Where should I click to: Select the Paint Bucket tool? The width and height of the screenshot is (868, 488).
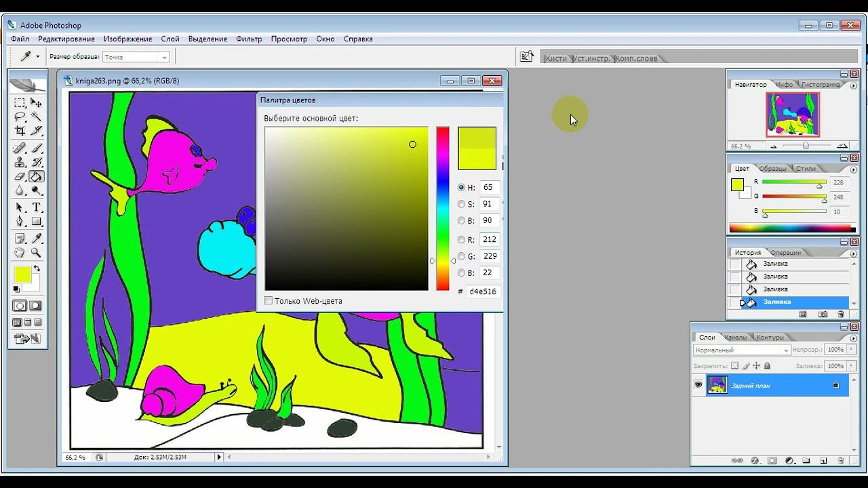36,177
